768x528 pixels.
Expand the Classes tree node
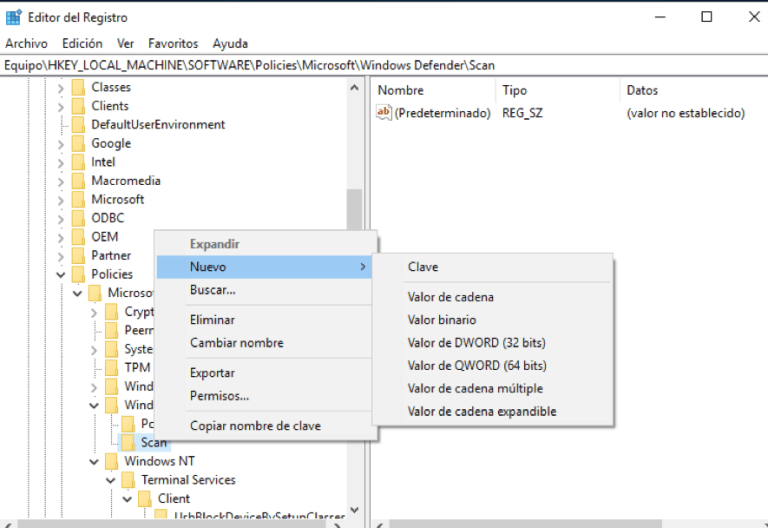pyautogui.click(x=61, y=88)
